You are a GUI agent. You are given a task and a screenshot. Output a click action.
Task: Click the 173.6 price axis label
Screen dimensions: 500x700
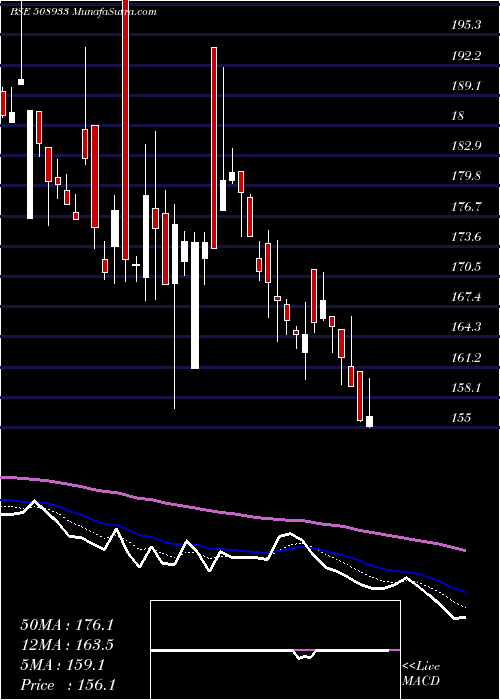pyautogui.click(x=466, y=236)
